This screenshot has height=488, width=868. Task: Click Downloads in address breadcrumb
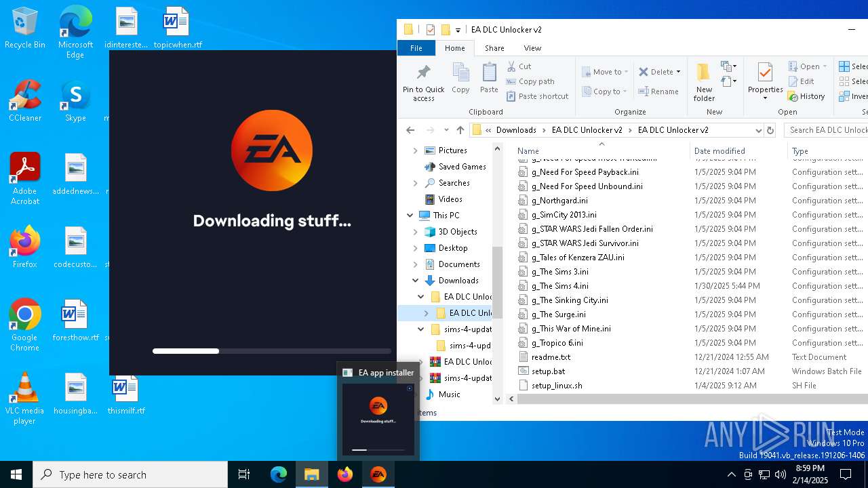tap(516, 130)
